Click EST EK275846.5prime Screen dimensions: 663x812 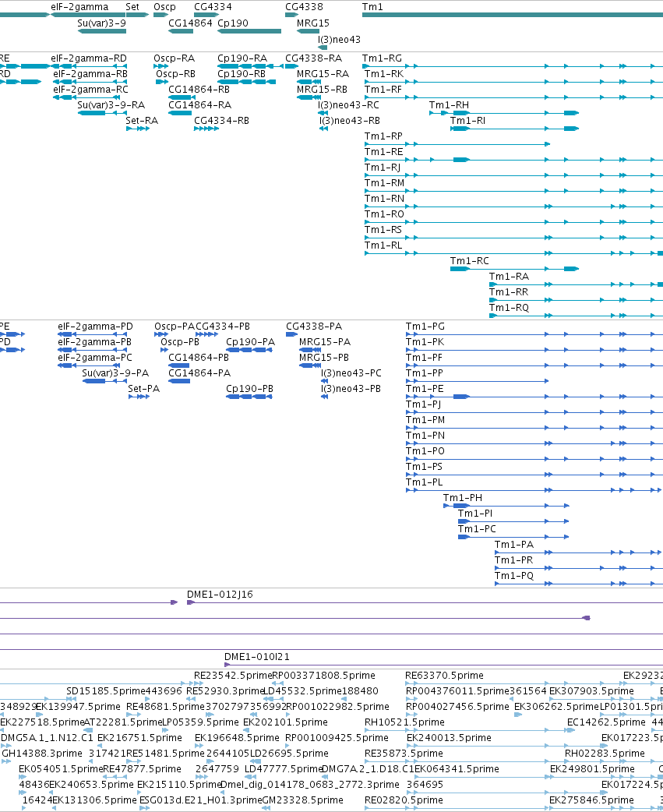pyautogui.click(x=591, y=800)
